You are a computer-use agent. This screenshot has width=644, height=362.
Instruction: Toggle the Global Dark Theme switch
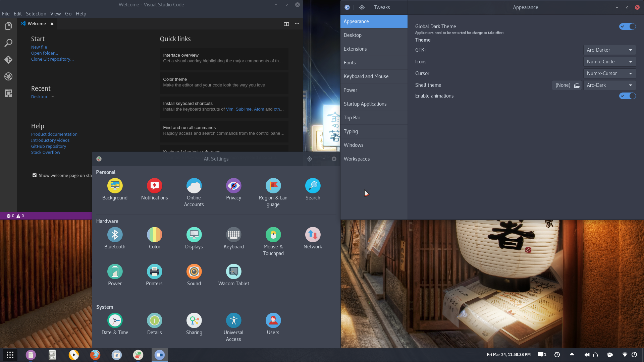(627, 26)
